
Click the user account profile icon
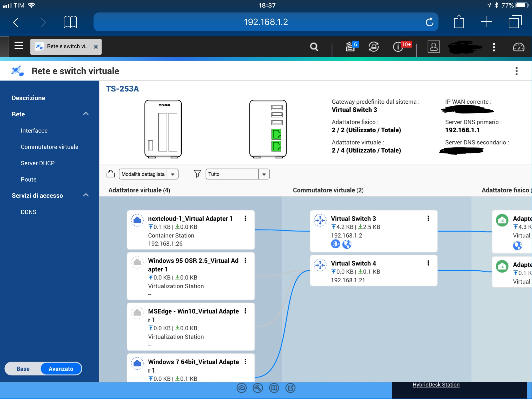tap(433, 47)
